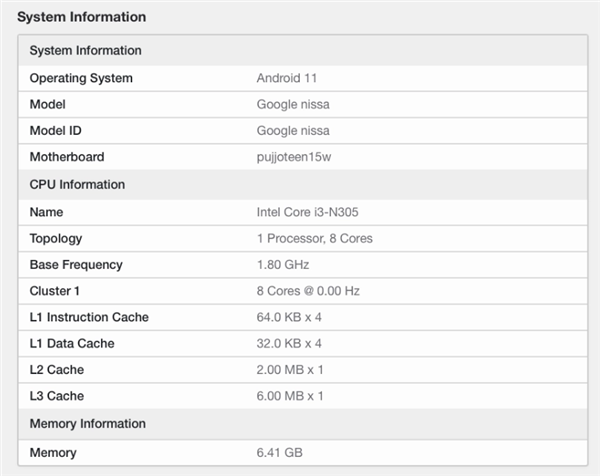Select the 32.0 KB x 4 value
Viewport: 600px width, 476px height.
coord(289,344)
